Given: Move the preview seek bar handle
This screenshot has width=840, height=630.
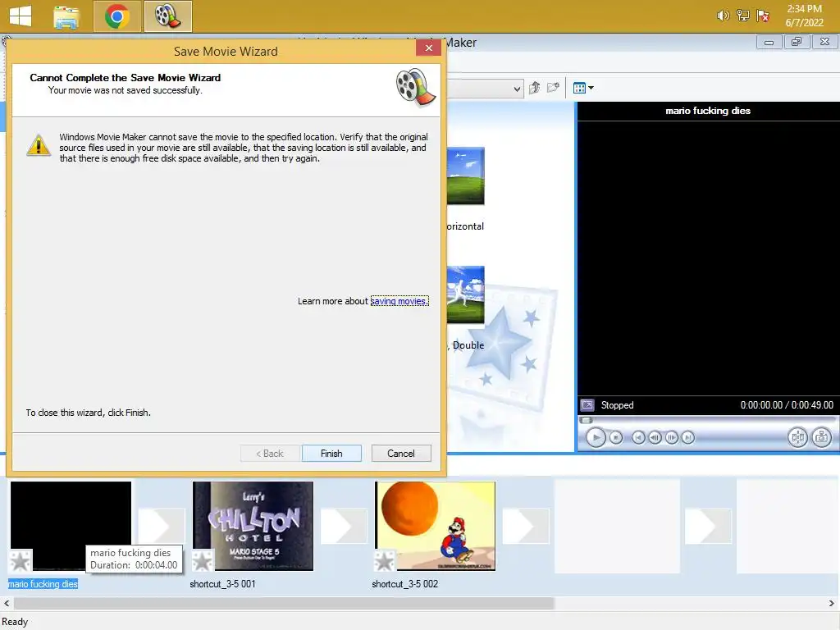Looking at the screenshot, I should pos(587,421).
